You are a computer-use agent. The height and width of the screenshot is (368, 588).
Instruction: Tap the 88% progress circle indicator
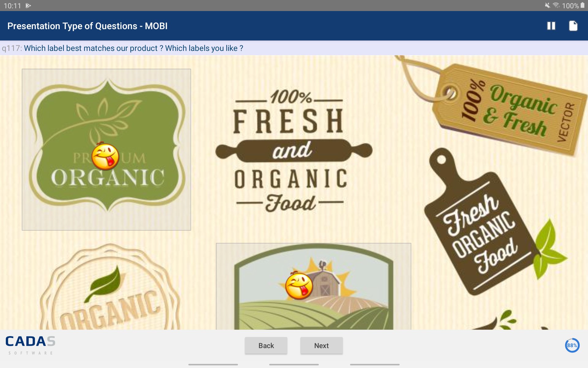pos(572,345)
